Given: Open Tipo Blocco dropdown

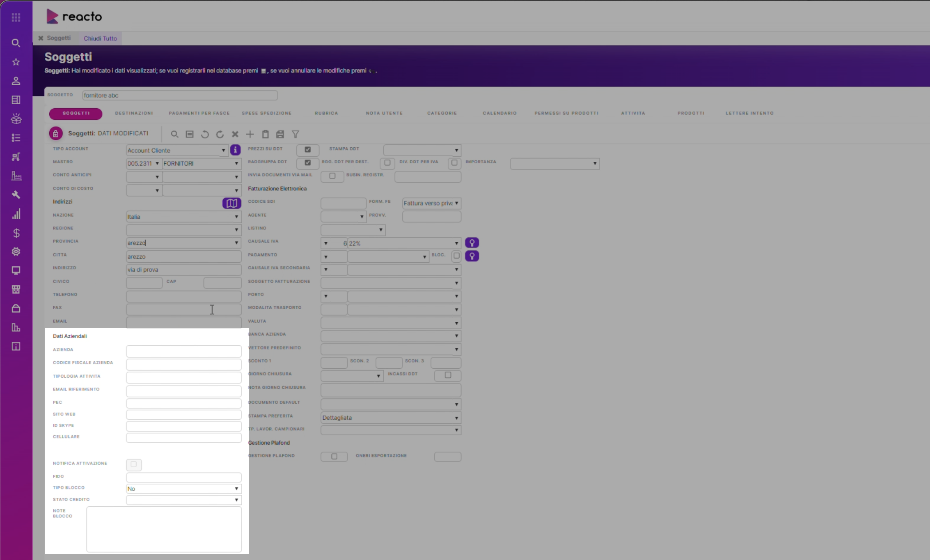Looking at the screenshot, I should pyautogui.click(x=184, y=489).
